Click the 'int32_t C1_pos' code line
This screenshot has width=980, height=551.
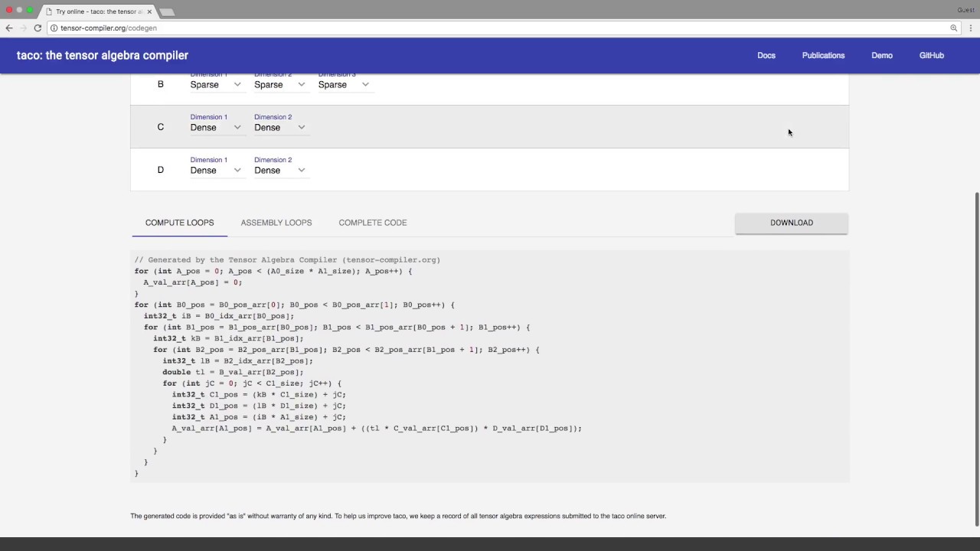(259, 395)
